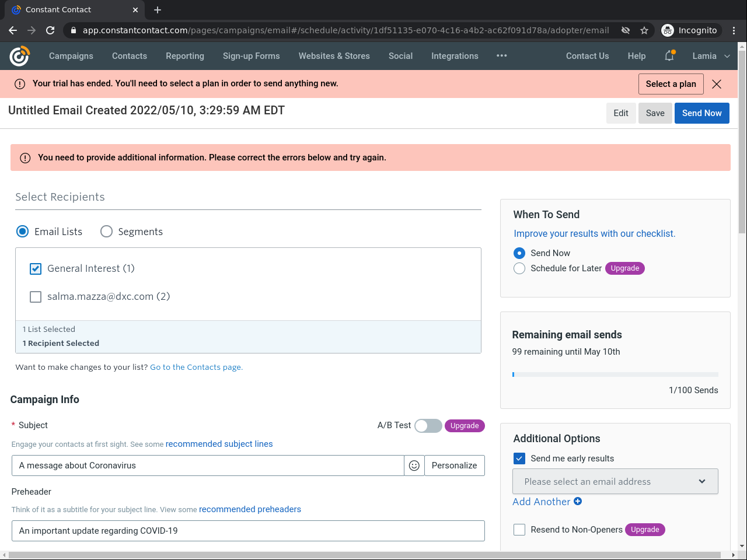This screenshot has height=560, width=747.
Task: Click the browser forward arrow
Action: click(x=32, y=30)
